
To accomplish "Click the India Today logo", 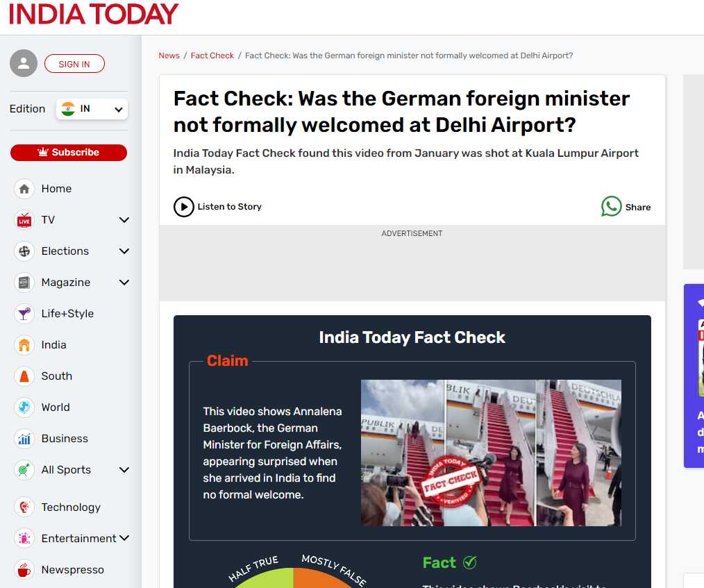I will click(x=94, y=13).
